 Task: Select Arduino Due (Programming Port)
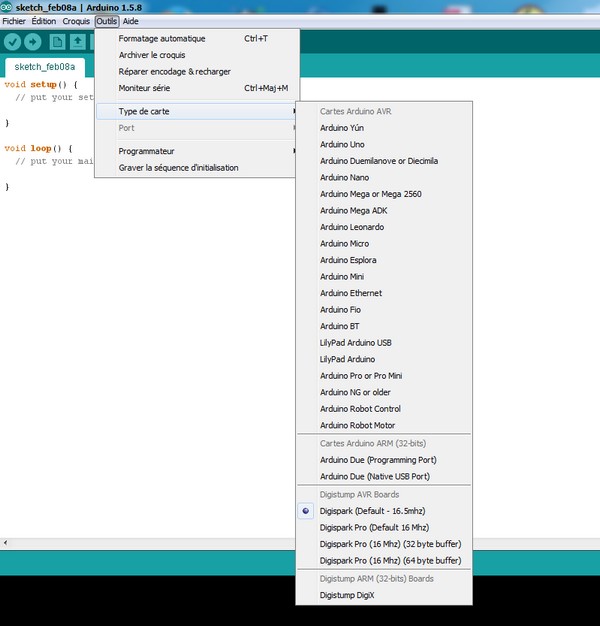tap(384, 460)
